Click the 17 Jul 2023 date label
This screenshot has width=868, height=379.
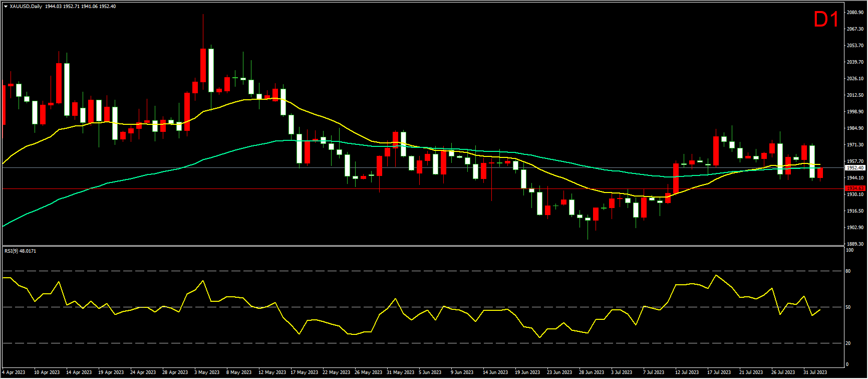tap(719, 372)
